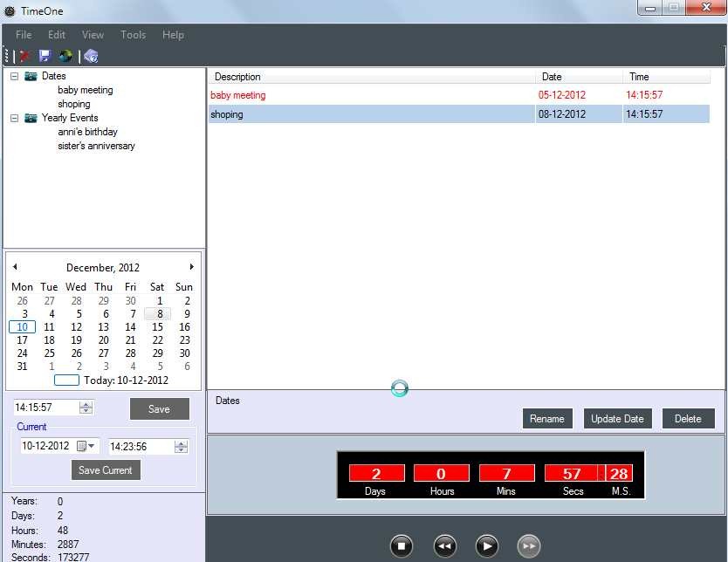The width and height of the screenshot is (728, 562).
Task: Collapse the Yearly Events tree node
Action: pyautogui.click(x=15, y=118)
